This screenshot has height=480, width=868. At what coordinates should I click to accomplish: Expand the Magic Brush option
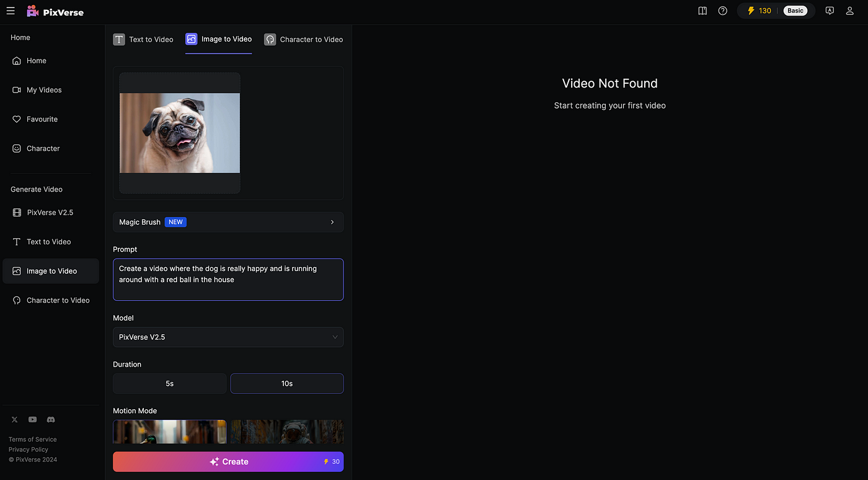(228, 222)
